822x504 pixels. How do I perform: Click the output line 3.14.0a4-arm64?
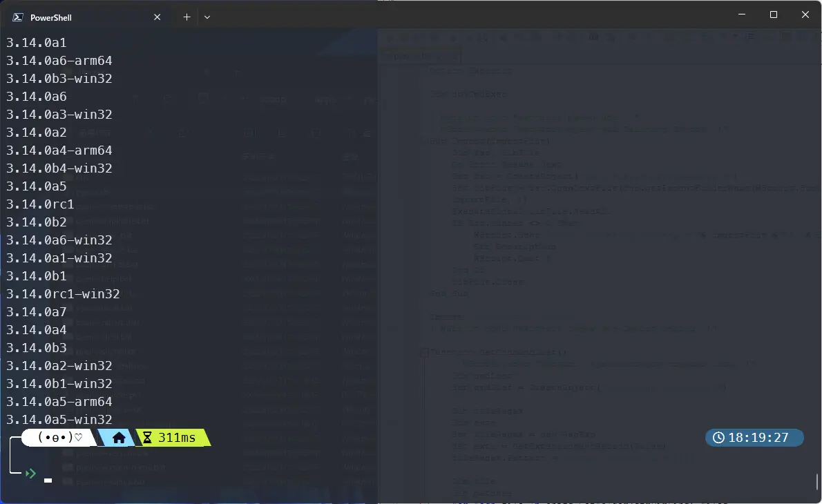pos(59,151)
